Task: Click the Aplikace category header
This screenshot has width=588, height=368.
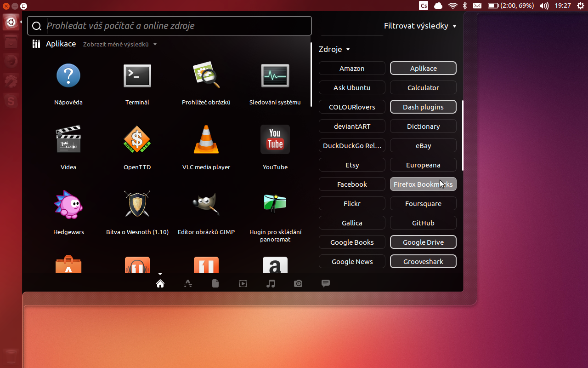Action: click(x=54, y=44)
